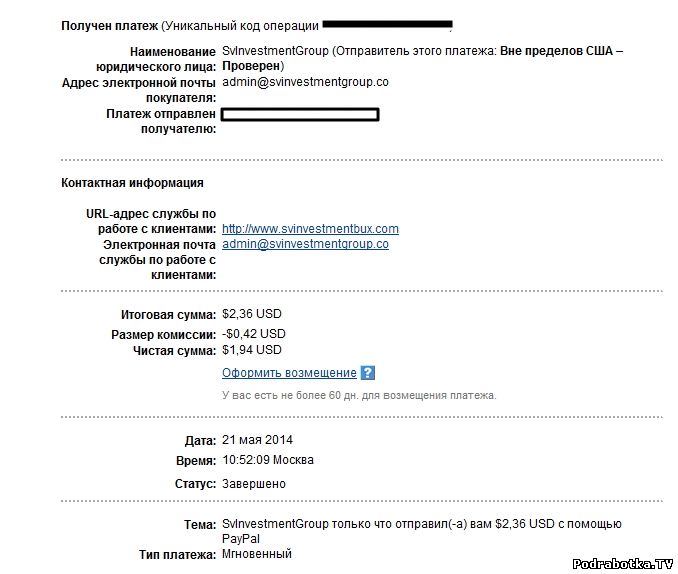Click the Тема label

click(200, 524)
